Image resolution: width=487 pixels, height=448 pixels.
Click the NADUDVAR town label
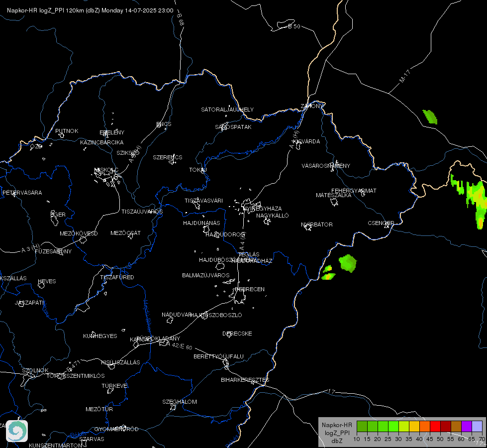click(177, 315)
